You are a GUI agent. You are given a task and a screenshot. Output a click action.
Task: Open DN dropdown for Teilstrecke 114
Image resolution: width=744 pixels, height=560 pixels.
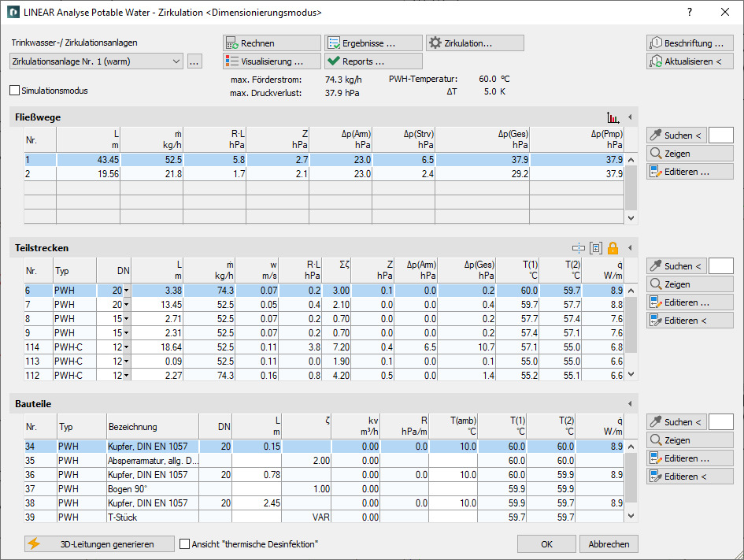pos(127,347)
